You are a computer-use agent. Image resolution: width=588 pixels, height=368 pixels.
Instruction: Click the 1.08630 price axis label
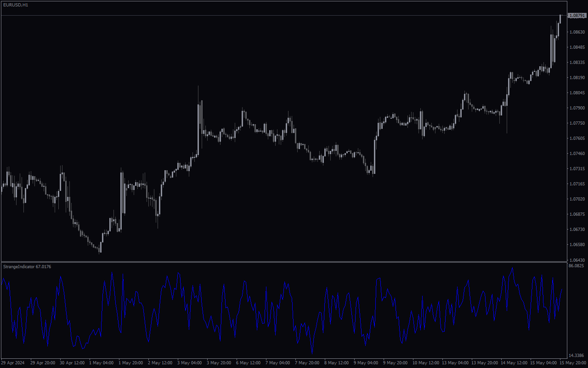577,32
